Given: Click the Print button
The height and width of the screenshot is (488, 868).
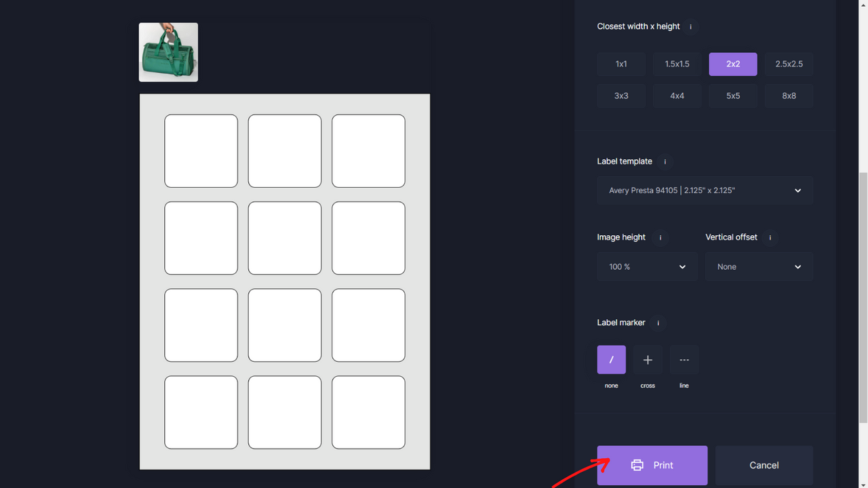Looking at the screenshot, I should pos(652,465).
